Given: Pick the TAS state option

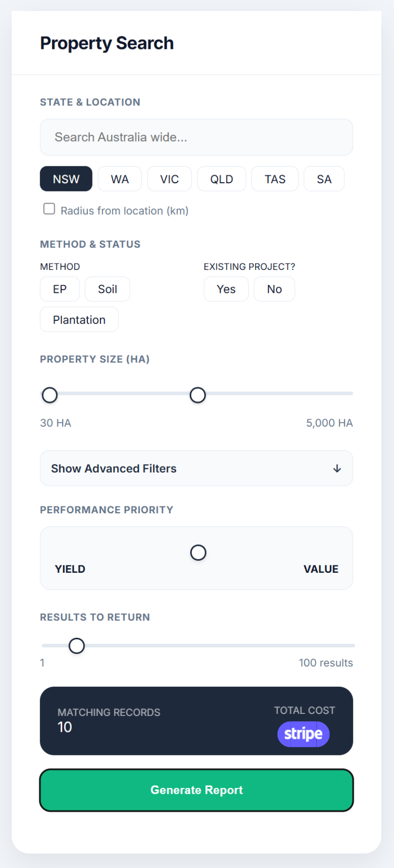Looking at the screenshot, I should pyautogui.click(x=275, y=179).
